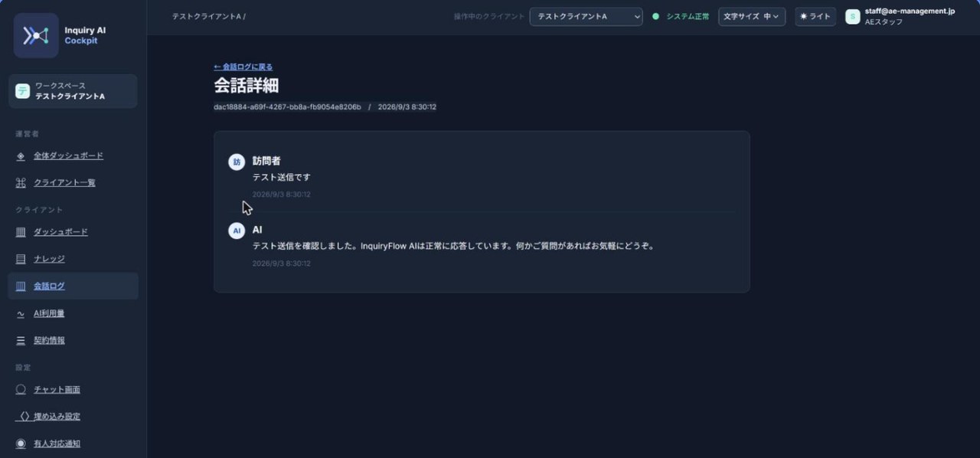The height and width of the screenshot is (458, 980).
Task: Click the テストクライアントA breadcrumb
Action: (x=207, y=16)
